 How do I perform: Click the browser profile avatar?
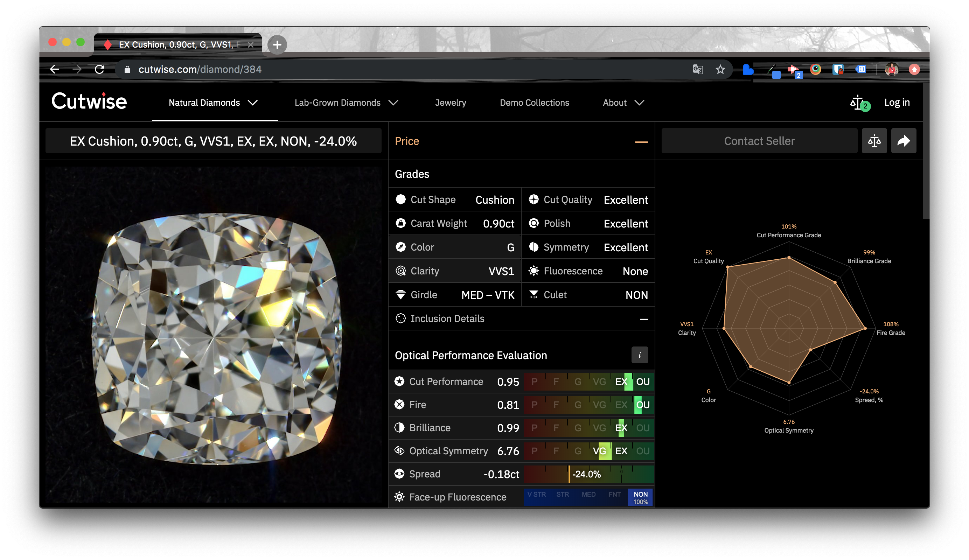click(892, 70)
